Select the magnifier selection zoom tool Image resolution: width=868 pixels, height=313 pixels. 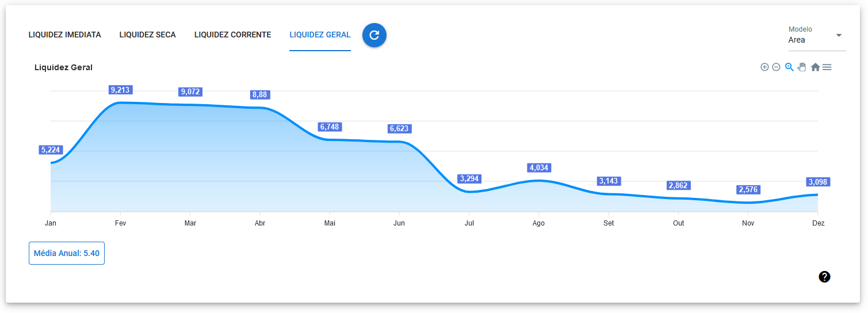click(789, 67)
